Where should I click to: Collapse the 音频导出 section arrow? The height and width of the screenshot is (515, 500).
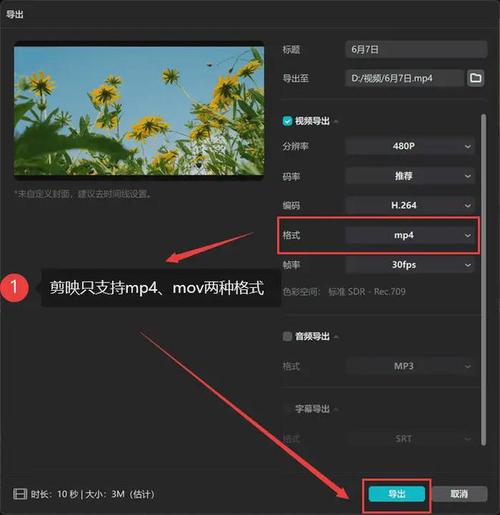[x=336, y=337]
